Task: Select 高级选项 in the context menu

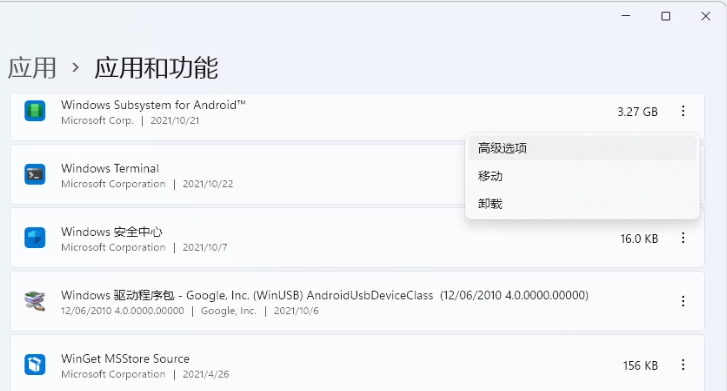Action: (x=582, y=148)
